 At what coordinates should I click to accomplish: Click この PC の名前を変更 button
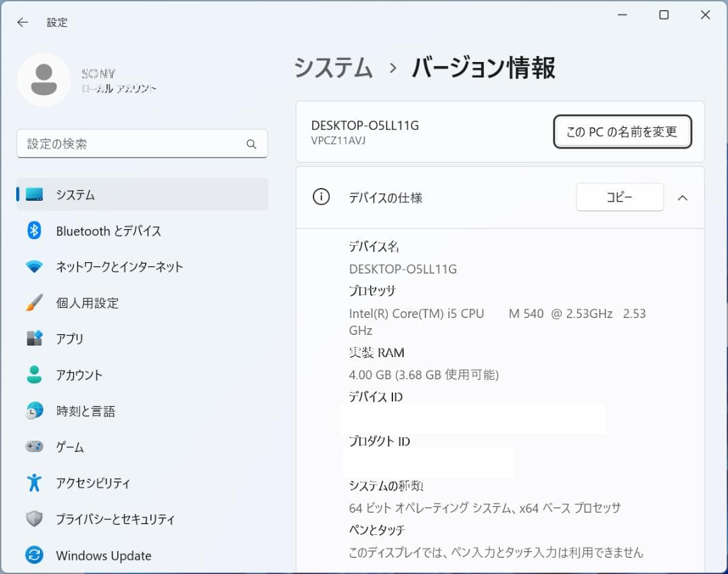(x=622, y=132)
